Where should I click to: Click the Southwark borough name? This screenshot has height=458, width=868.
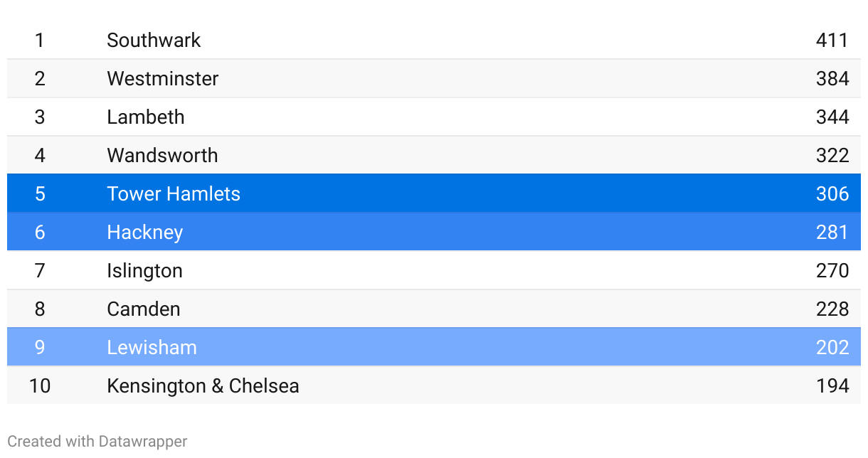154,41
